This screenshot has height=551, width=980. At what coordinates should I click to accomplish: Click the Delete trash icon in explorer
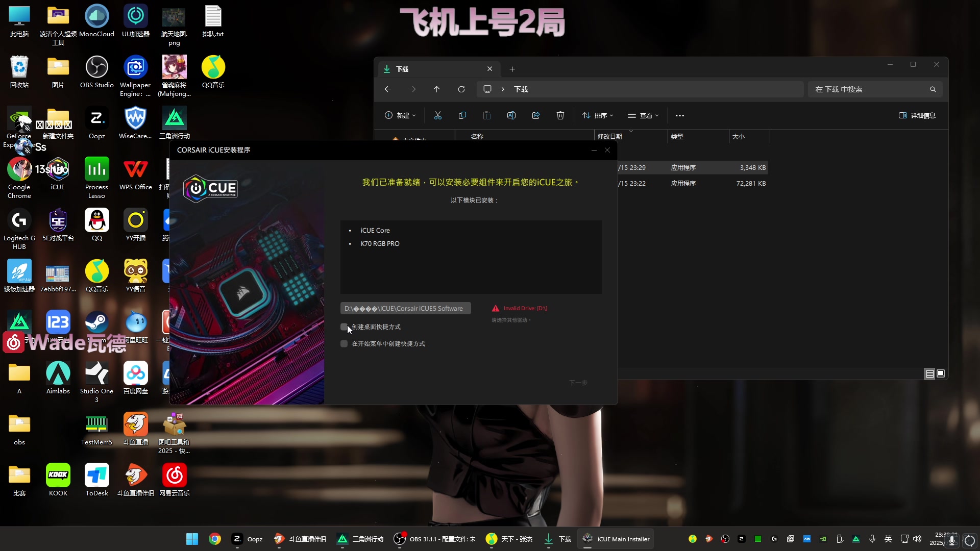[x=560, y=116]
